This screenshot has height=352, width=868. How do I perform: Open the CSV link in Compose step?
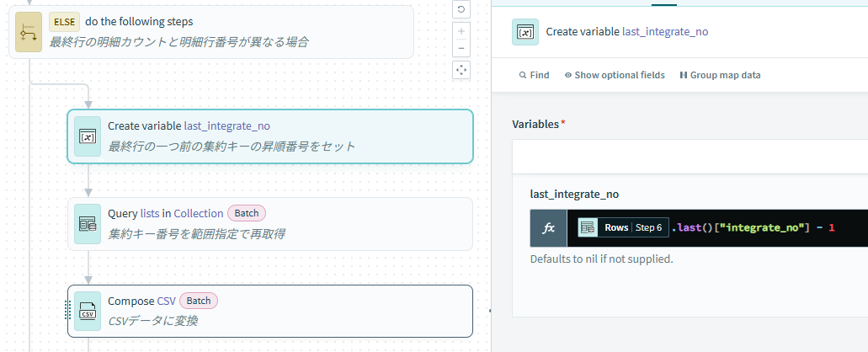166,301
